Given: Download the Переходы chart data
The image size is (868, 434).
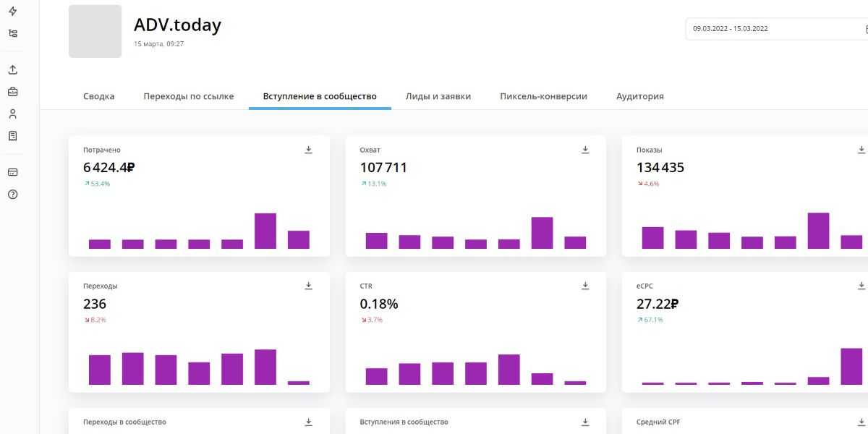Looking at the screenshot, I should pyautogui.click(x=309, y=286).
